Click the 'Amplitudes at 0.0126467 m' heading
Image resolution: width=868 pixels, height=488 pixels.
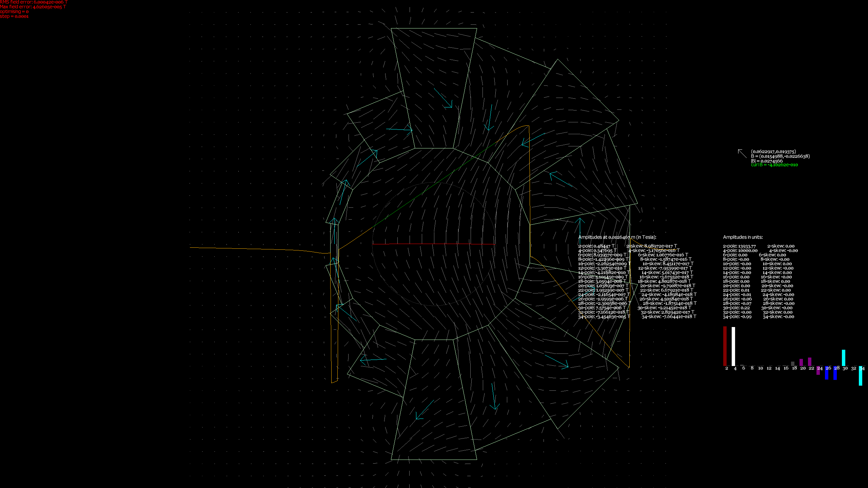(617, 237)
